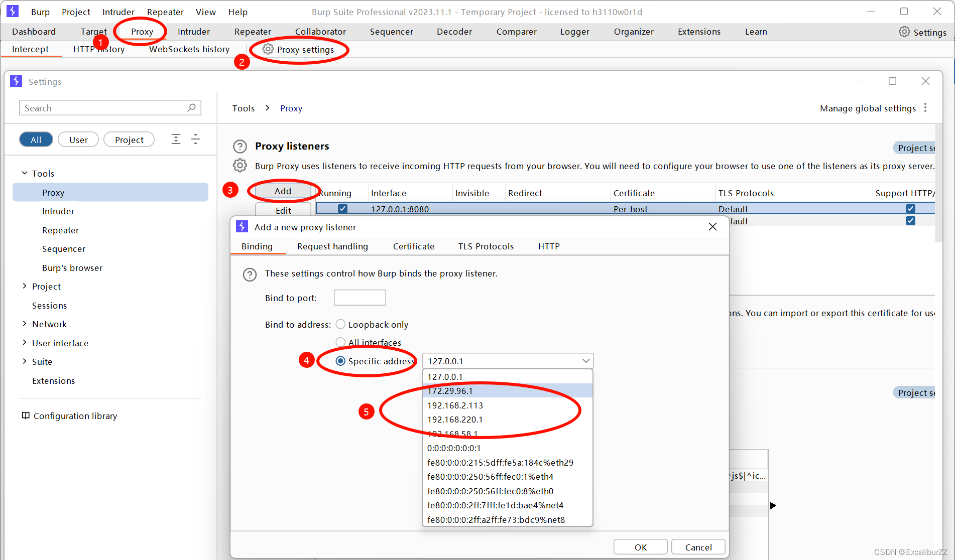This screenshot has height=560, width=955.
Task: Select Extensions in settings tree
Action: tap(53, 381)
